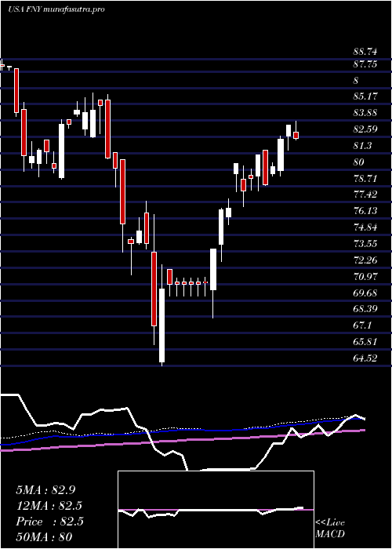Select the 73.55 price axis label
This screenshot has width=392, height=549.
coord(365,243)
